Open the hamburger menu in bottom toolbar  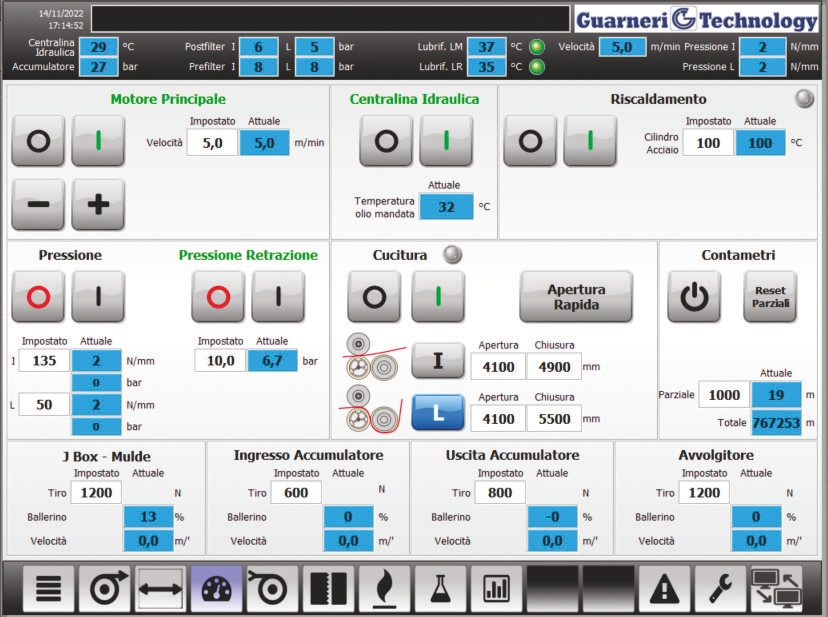click(48, 588)
